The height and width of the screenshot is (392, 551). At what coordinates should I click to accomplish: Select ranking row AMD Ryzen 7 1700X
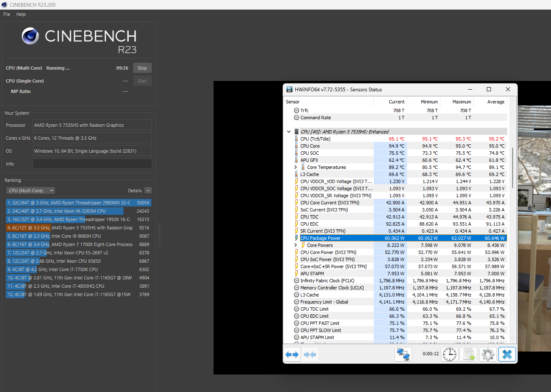(78, 244)
